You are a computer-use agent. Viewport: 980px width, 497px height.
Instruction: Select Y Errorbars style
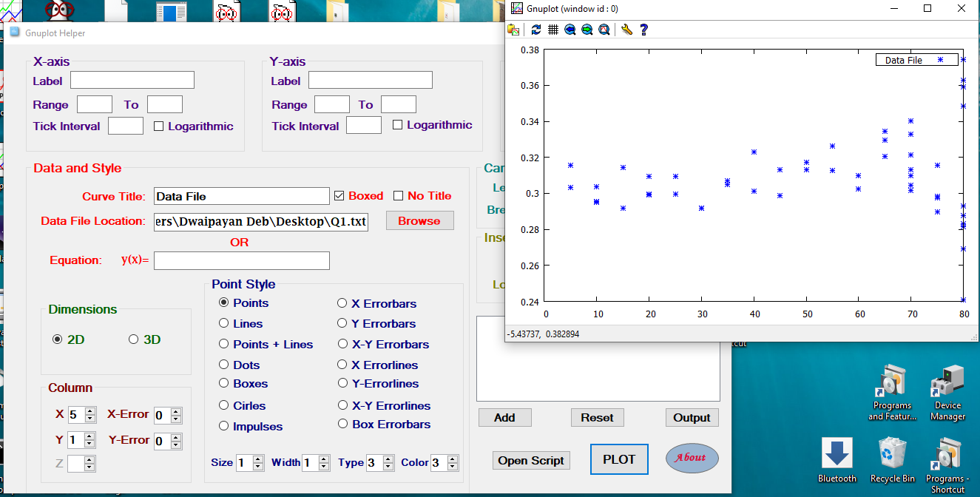point(342,323)
